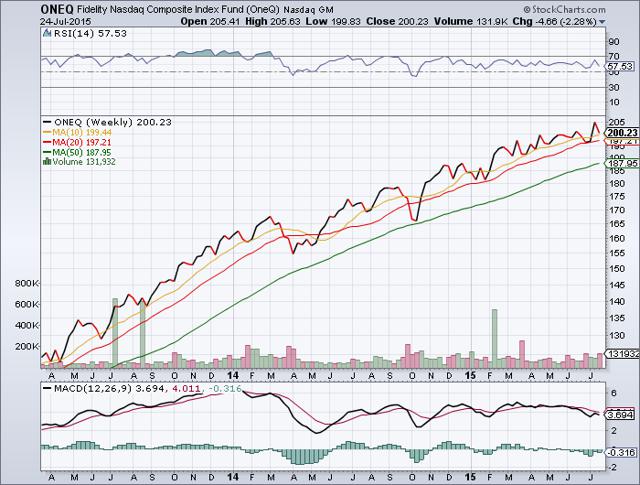Screen dimensions: 640x485
Task: Click the RSI(14) 57.53 label
Action: point(90,33)
